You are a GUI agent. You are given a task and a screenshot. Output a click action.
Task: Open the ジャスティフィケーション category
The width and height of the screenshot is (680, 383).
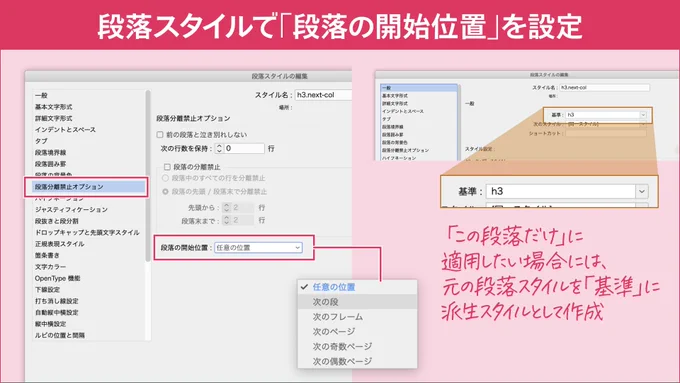(71, 210)
